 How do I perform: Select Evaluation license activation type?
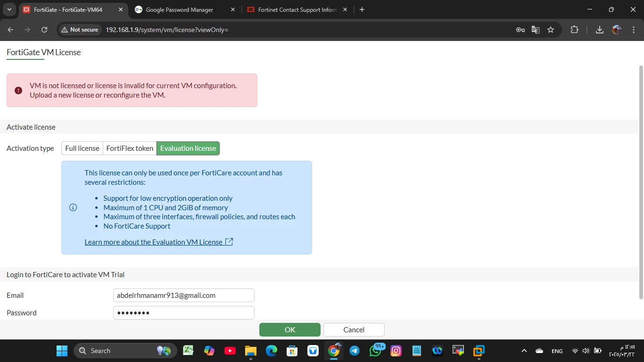188,148
